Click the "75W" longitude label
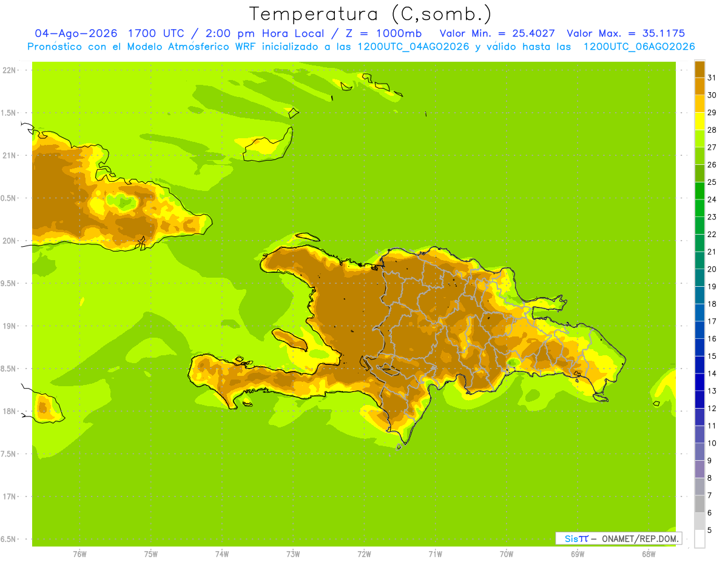Image resolution: width=728 pixels, height=562 pixels. coord(150,554)
